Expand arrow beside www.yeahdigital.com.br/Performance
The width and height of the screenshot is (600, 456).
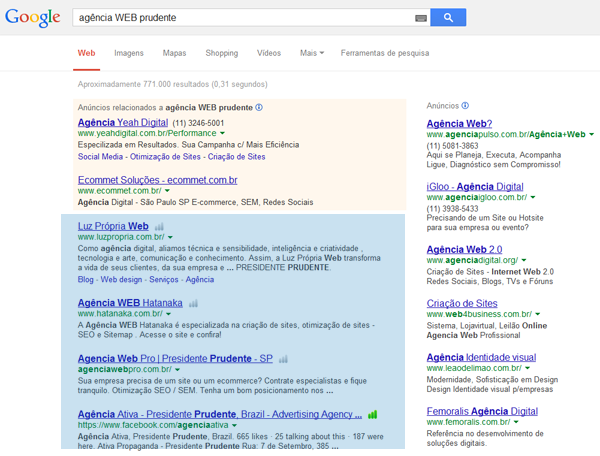pos(223,133)
